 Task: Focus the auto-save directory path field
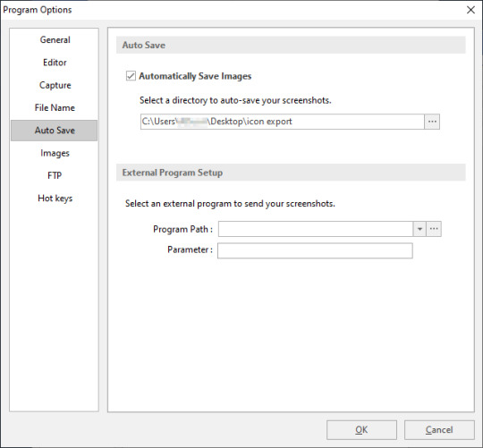click(x=282, y=122)
